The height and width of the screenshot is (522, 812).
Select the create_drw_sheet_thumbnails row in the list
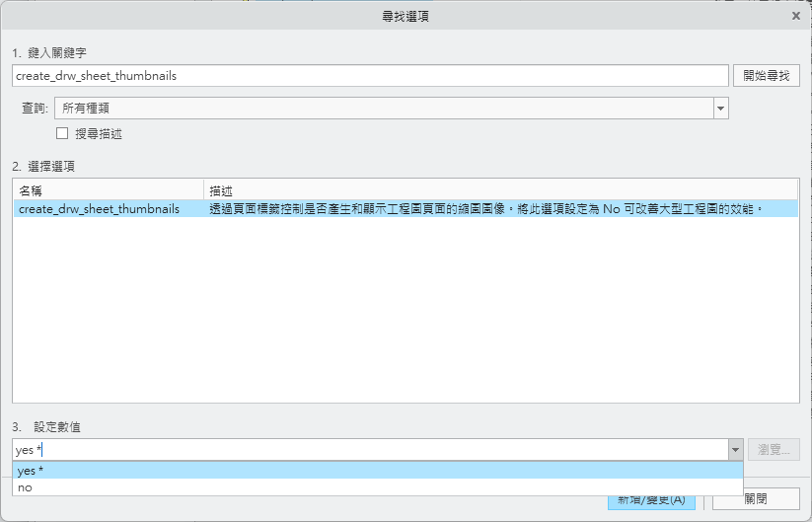pos(100,209)
